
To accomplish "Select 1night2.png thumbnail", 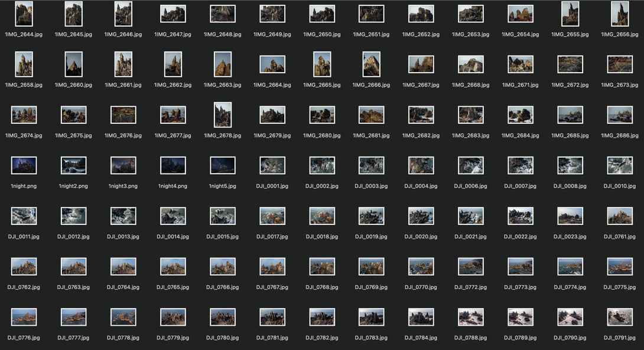I will pos(73,165).
